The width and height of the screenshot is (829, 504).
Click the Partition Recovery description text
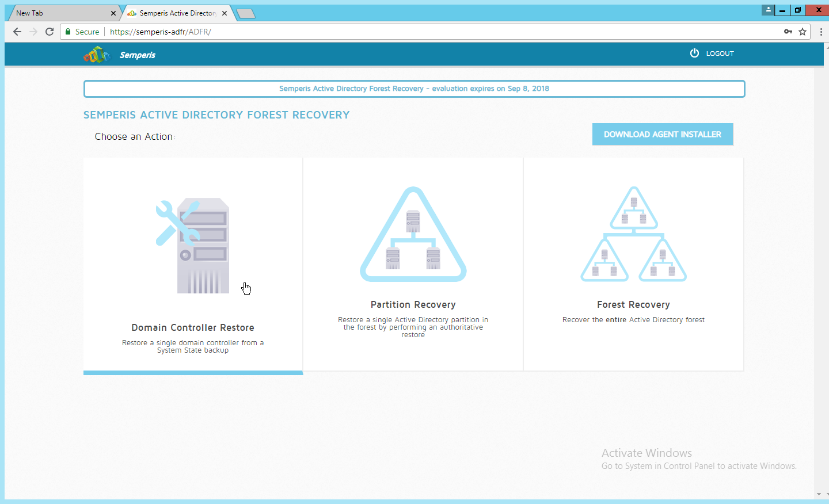(x=413, y=327)
